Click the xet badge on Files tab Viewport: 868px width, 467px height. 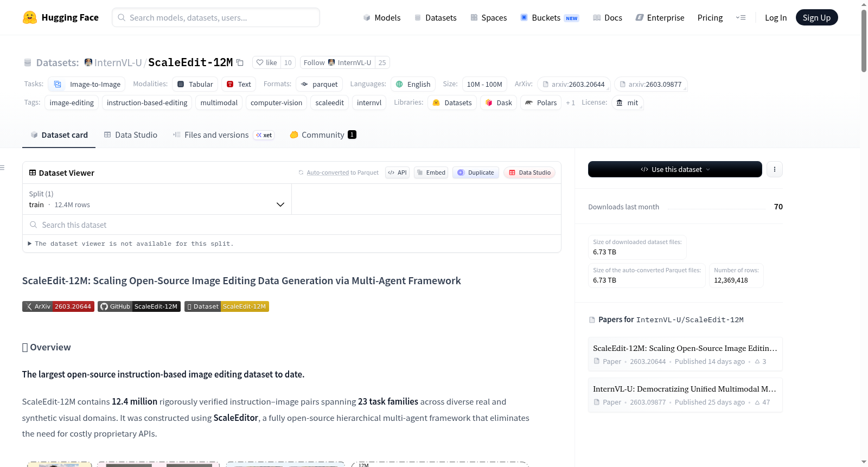pos(264,135)
